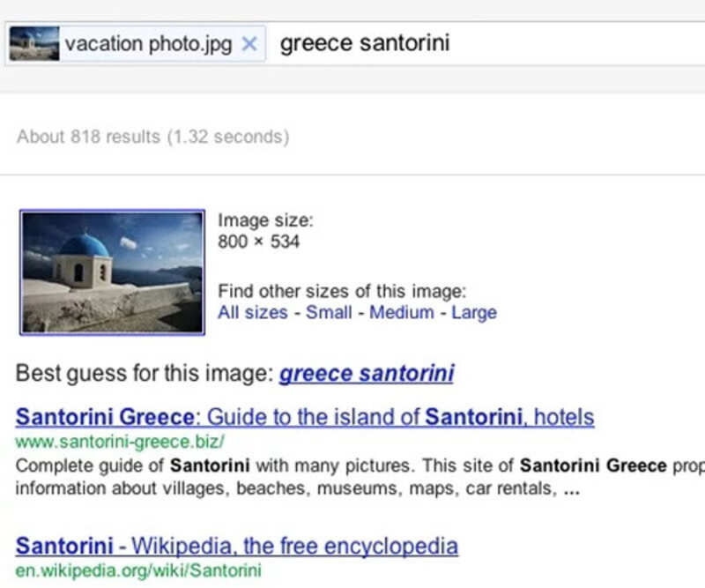
Task: Click the Find other sizes of this image label
Action: click(342, 291)
